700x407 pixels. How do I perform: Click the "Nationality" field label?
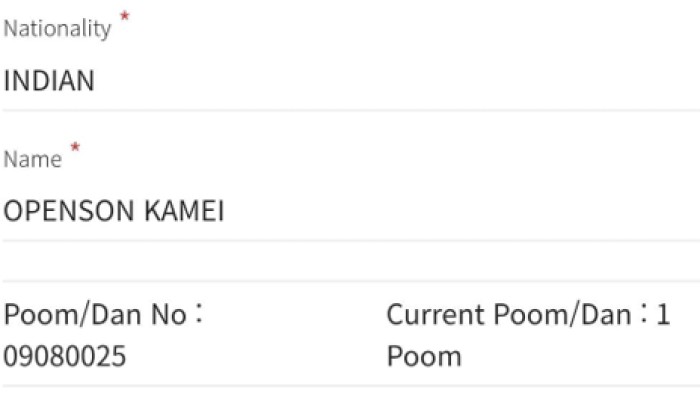click(57, 29)
